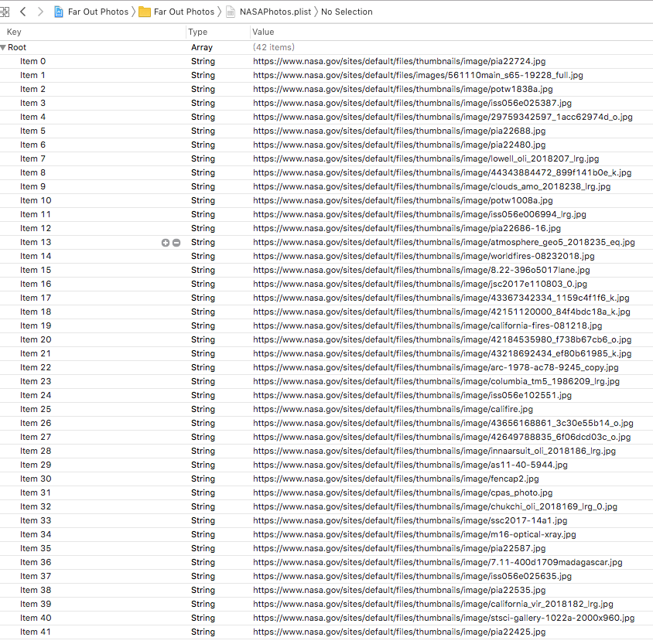Click the 561110main_s65-19228_full.jpg URL
The image size is (653, 644).
pyautogui.click(x=418, y=75)
